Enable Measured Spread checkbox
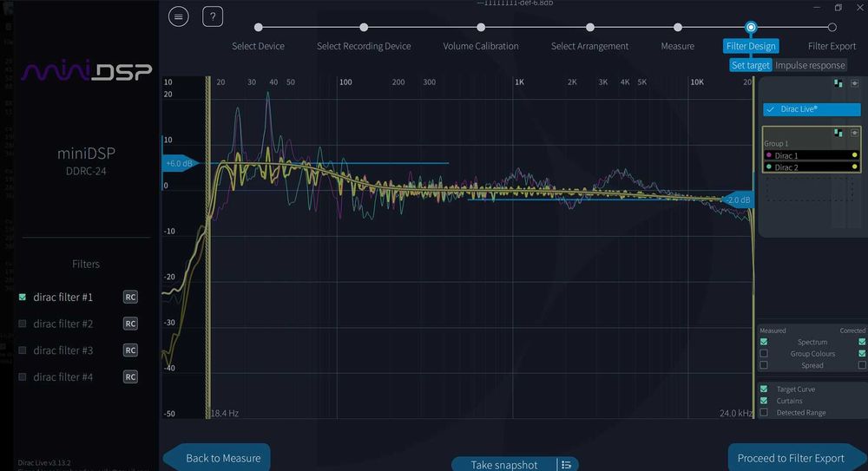Viewport: 868px width, 471px height. (764, 365)
